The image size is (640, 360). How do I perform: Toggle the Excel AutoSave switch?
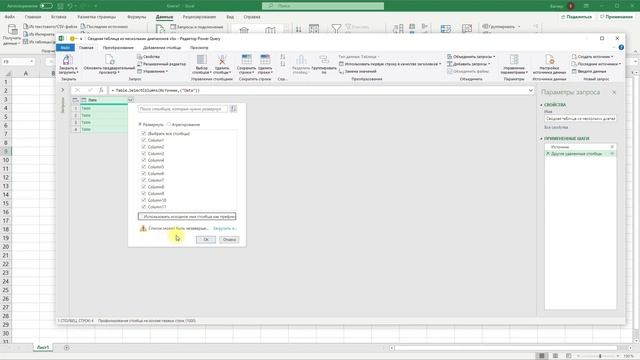(46, 6)
